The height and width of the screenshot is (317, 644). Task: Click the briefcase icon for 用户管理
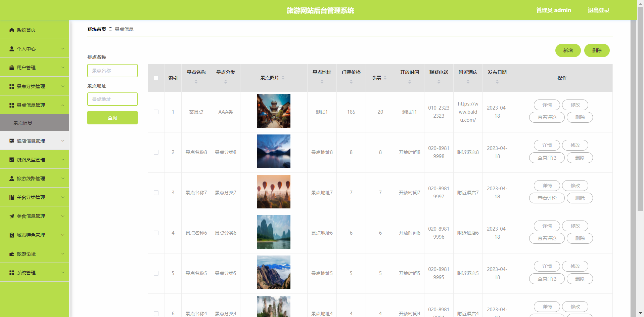tap(12, 68)
